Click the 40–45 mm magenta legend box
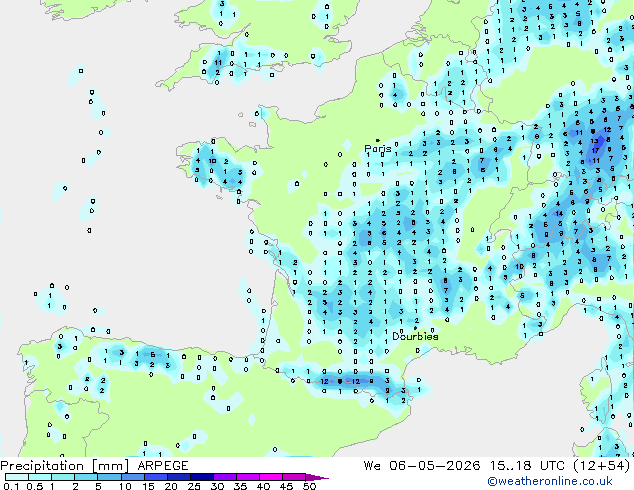 tap(271, 477)
